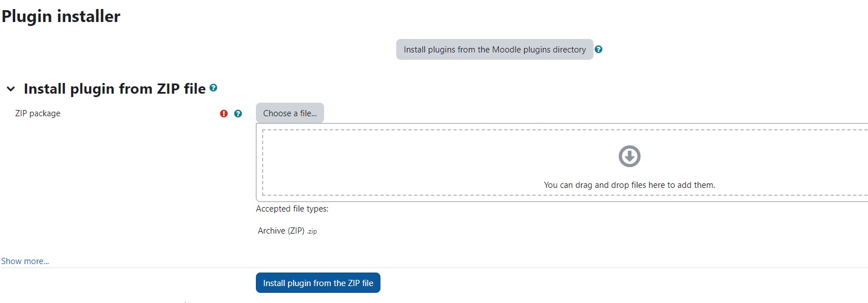Click the Plugin installer page title
Image resolution: width=868 pixels, height=303 pixels.
[x=61, y=16]
